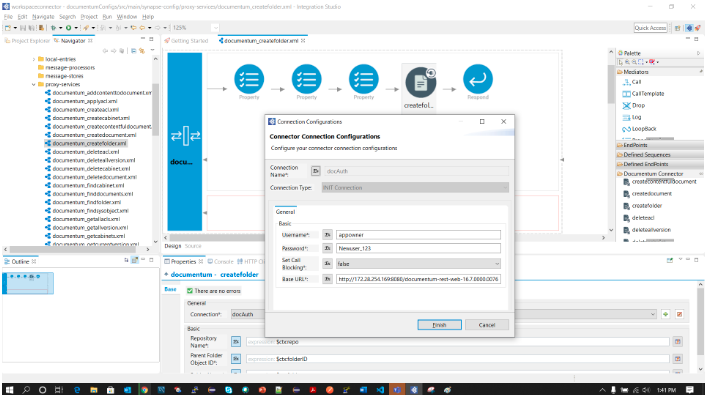Open the Set Call Blocking dropdown
Image resolution: width=708 pixels, height=395 pixels.
click(x=418, y=264)
